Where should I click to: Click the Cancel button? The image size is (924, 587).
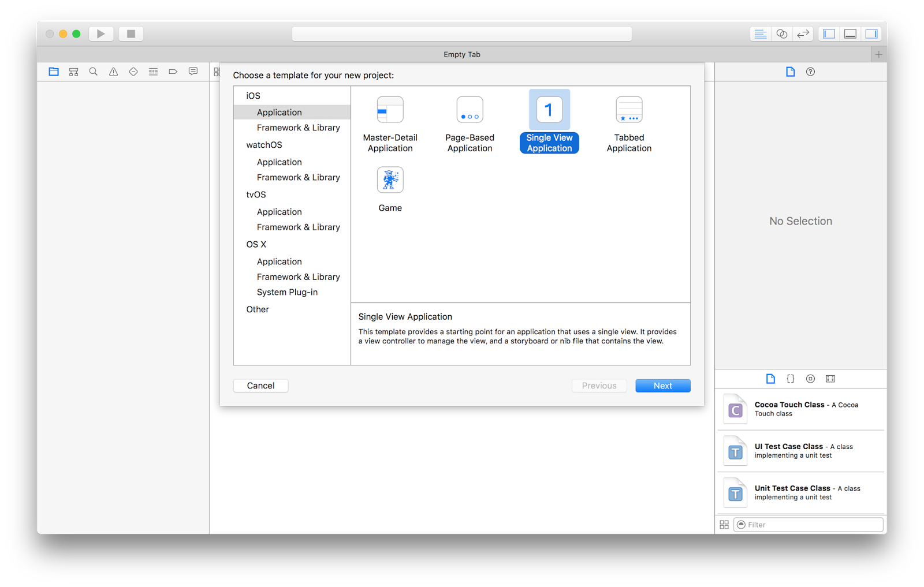(260, 386)
